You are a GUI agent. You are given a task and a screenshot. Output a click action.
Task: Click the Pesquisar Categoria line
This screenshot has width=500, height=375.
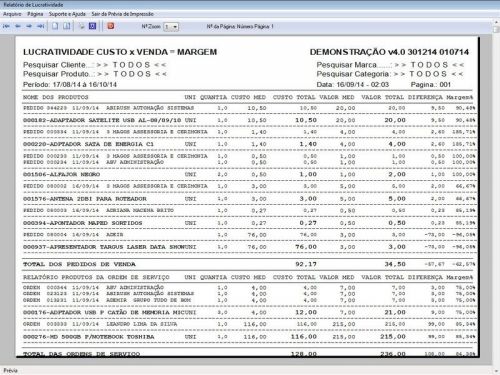click(390, 74)
